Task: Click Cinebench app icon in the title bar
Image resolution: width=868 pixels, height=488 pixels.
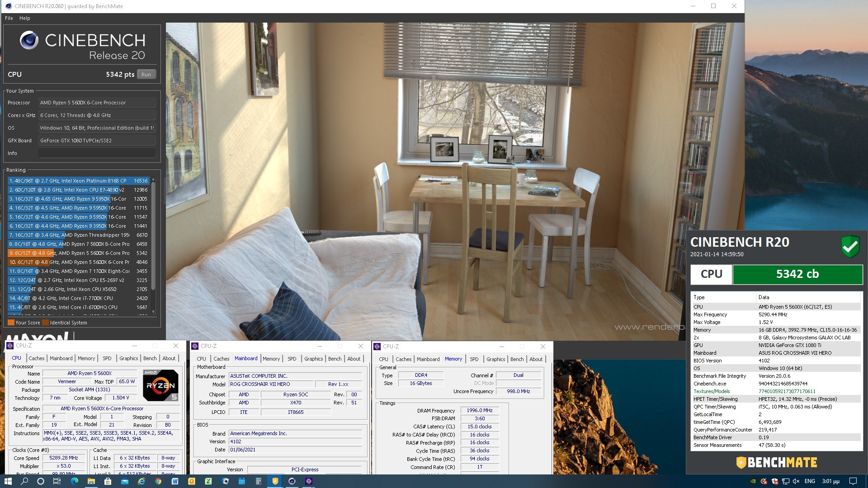Action: tap(8, 6)
